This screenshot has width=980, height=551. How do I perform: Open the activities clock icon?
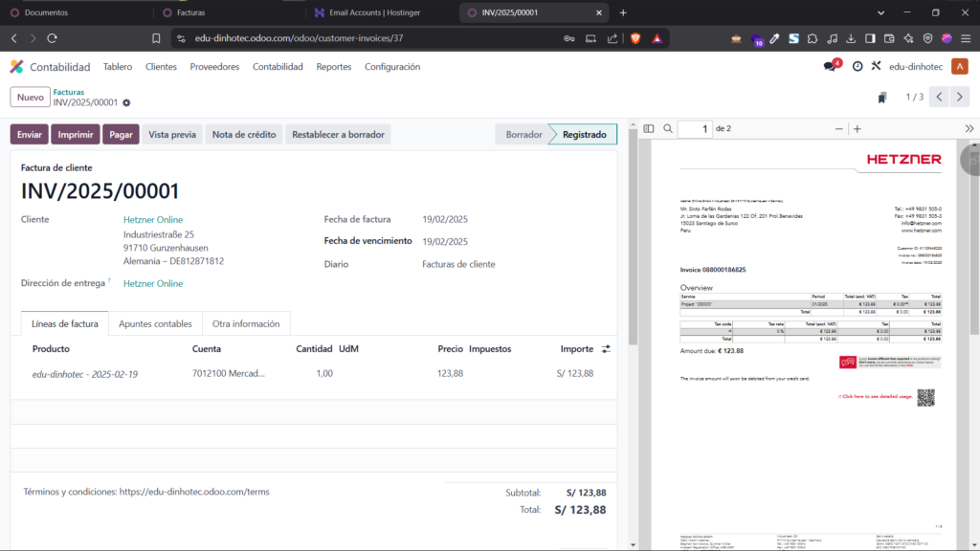click(x=857, y=66)
